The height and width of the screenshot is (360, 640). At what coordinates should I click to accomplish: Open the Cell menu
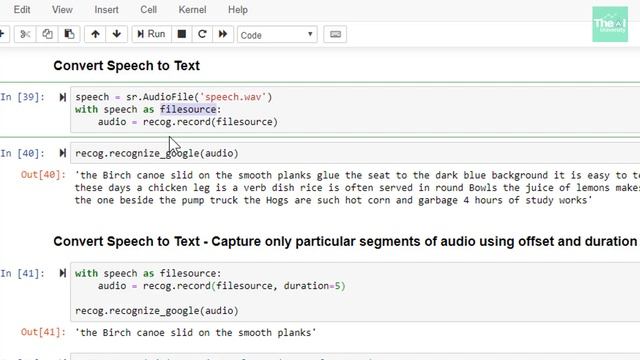pyautogui.click(x=149, y=10)
